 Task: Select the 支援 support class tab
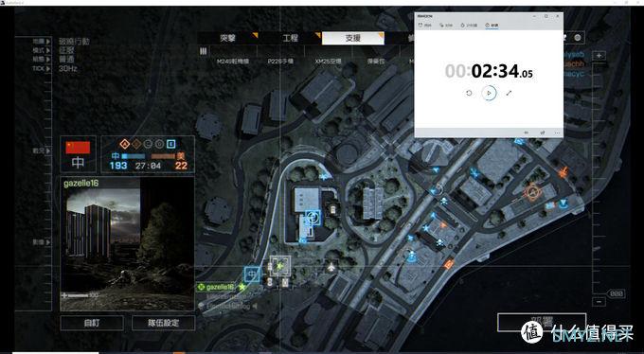[x=353, y=38]
